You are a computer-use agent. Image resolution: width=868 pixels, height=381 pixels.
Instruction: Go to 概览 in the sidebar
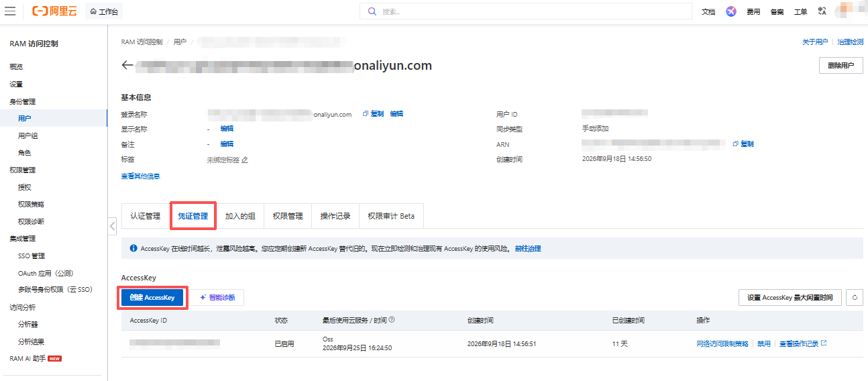coord(16,66)
